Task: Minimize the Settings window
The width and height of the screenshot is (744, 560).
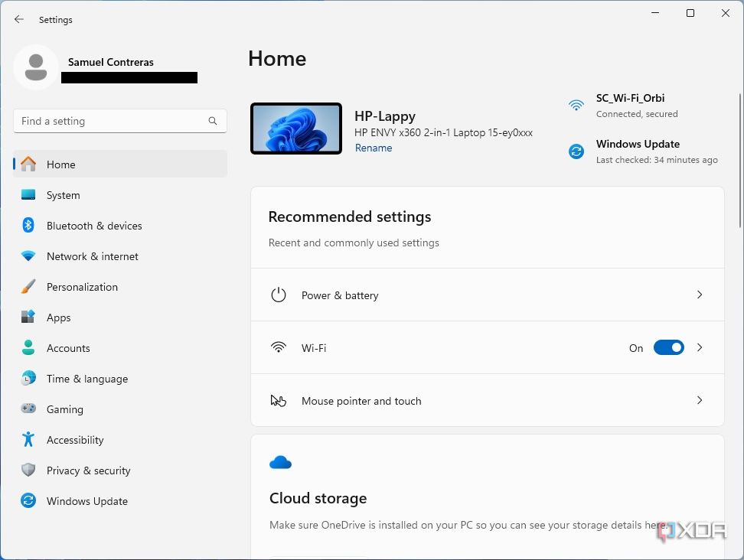Action: [x=655, y=13]
